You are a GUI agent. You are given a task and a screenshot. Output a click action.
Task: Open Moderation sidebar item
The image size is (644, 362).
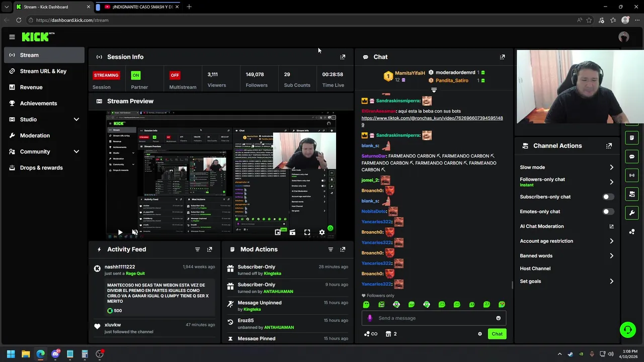tap(44, 135)
